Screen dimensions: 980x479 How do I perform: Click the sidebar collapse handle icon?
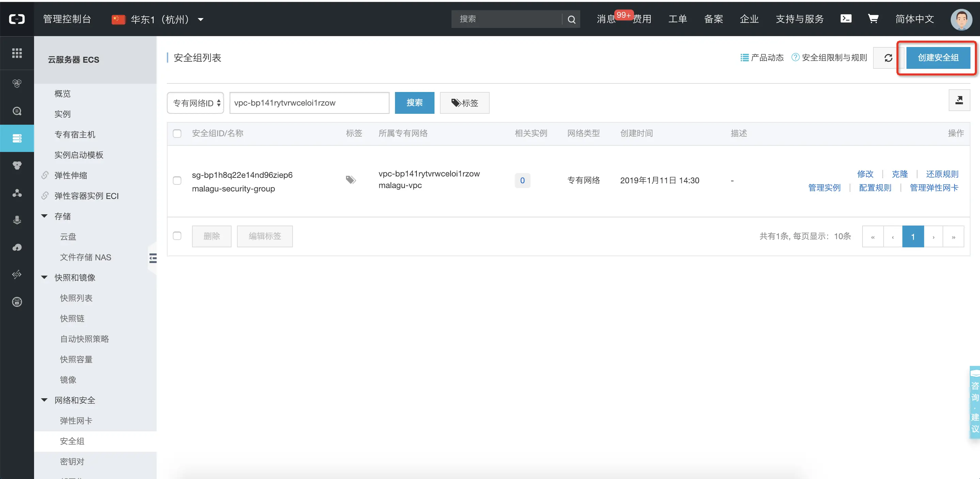[153, 259]
